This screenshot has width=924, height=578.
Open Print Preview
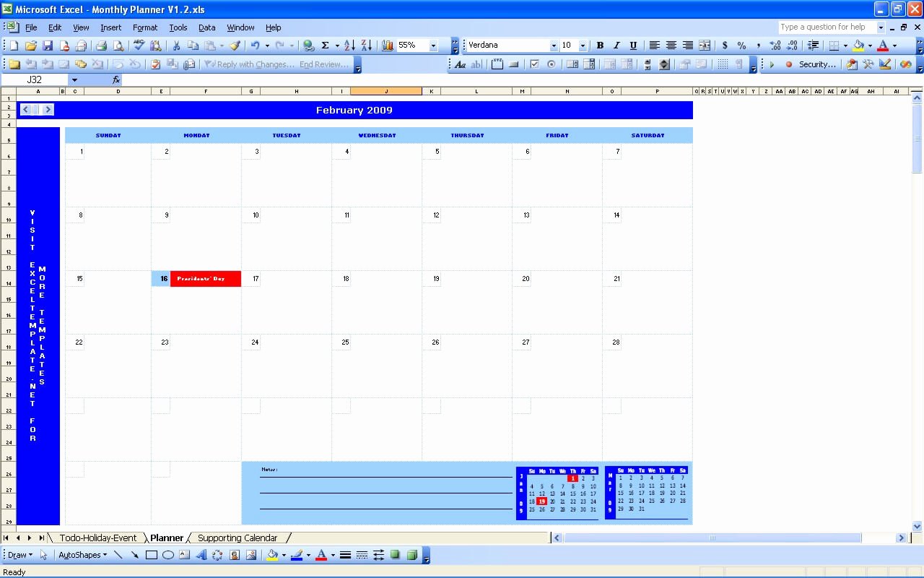[x=118, y=46]
